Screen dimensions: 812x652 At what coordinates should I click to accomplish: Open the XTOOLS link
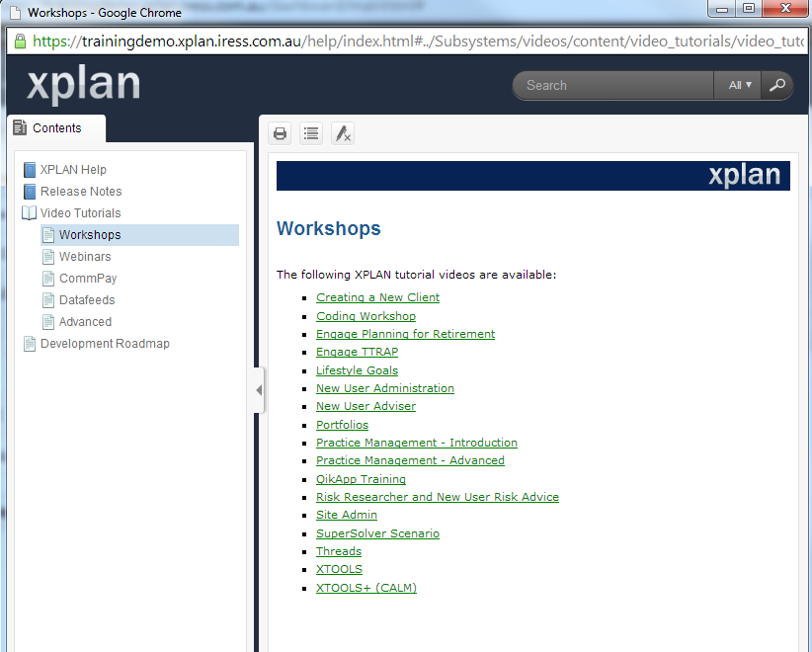(339, 570)
